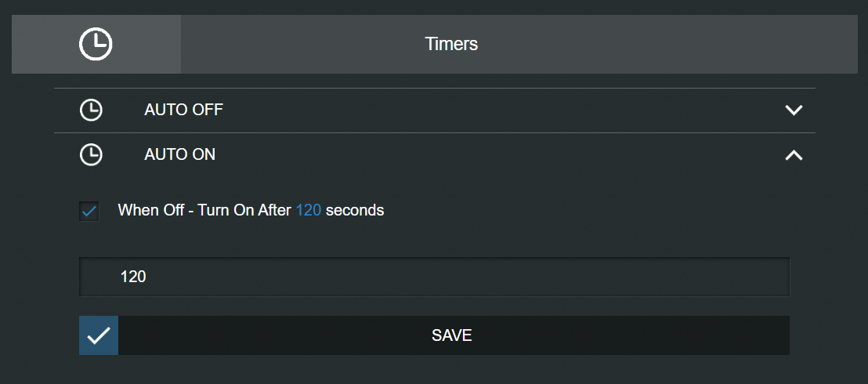Click the blue 120 value in label
The height and width of the screenshot is (384, 868).
309,211
